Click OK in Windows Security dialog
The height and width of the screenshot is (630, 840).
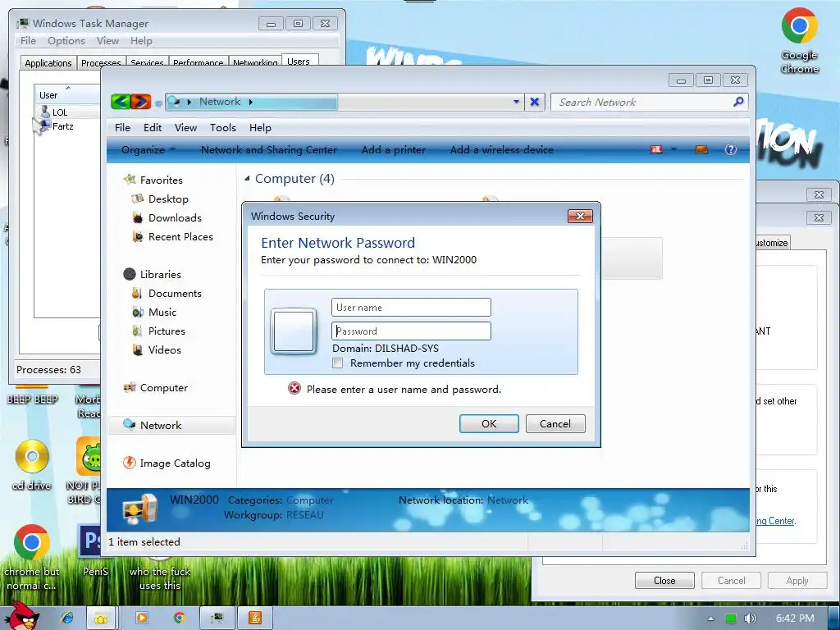(x=489, y=423)
